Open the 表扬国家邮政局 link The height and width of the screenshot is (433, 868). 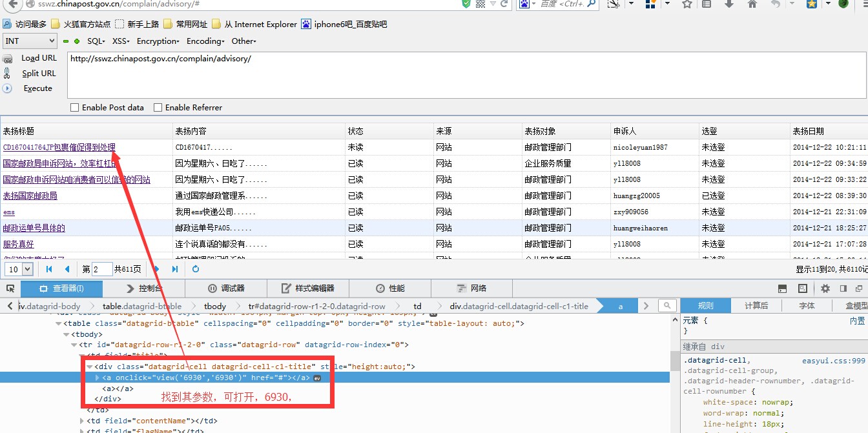click(x=30, y=196)
